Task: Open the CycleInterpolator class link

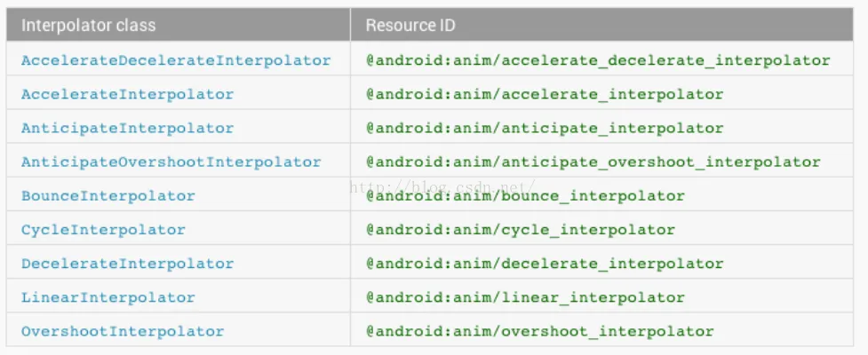Action: pos(104,230)
